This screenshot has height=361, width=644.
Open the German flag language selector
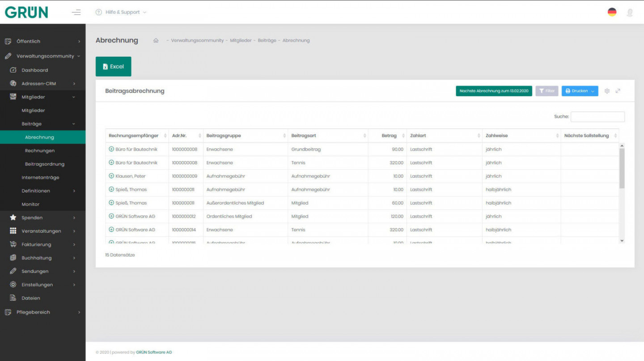[x=612, y=12]
